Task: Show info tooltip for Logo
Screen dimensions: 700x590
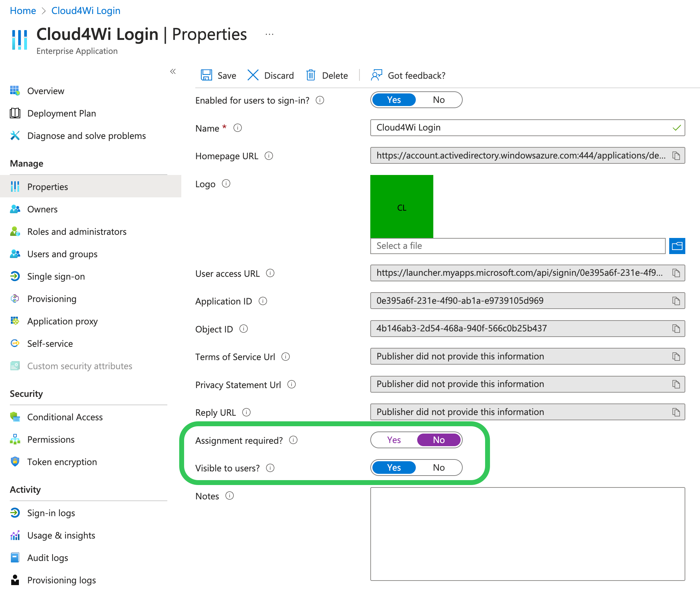Action: [x=226, y=184]
